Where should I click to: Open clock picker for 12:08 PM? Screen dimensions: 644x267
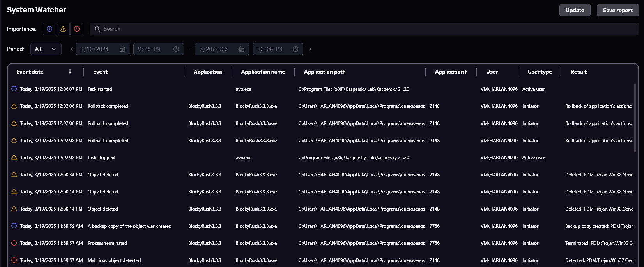(295, 49)
